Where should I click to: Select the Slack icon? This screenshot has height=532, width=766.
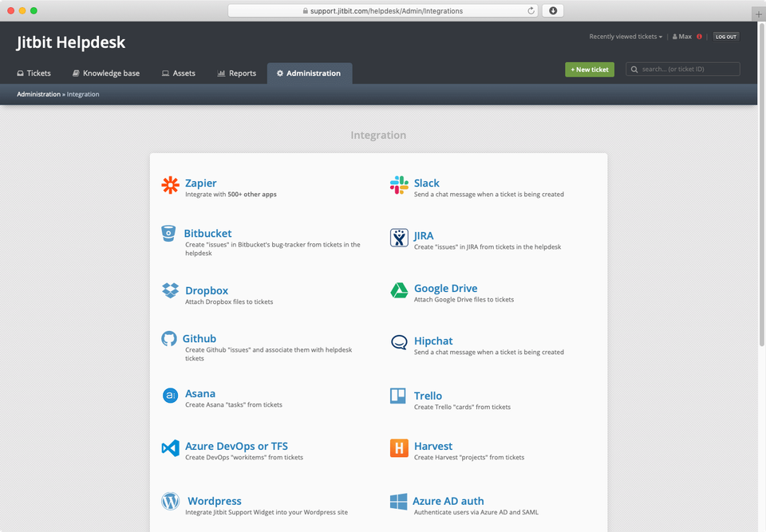[398, 185]
